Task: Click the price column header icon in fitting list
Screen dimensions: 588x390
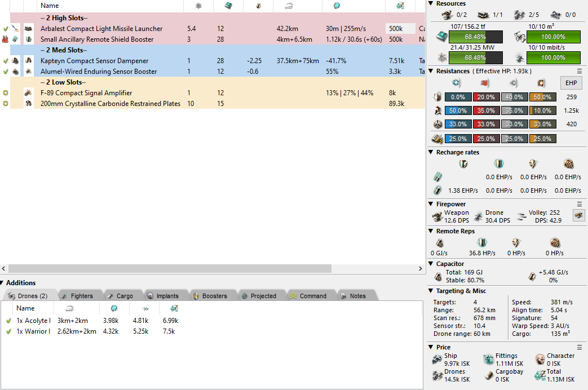Action: (400, 6)
